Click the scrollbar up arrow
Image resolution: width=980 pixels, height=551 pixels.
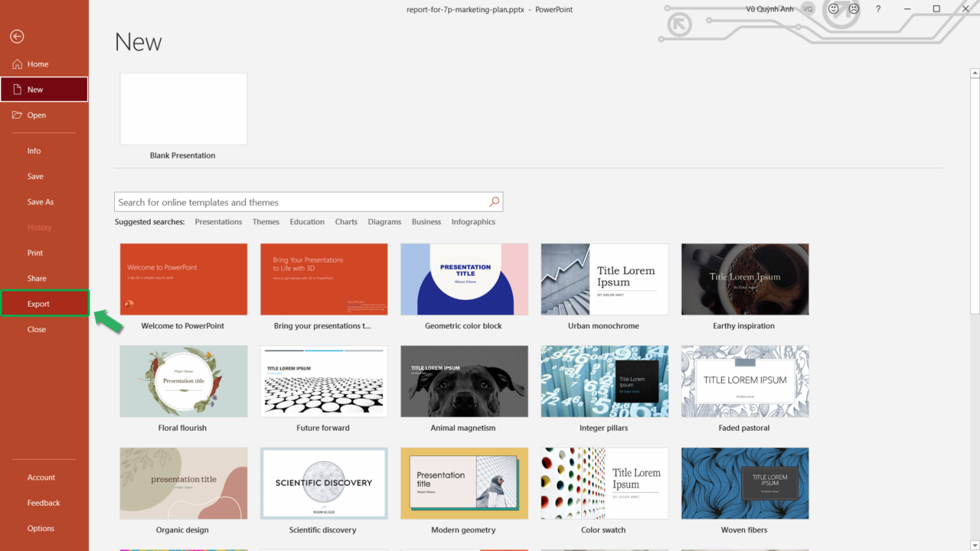coord(975,73)
